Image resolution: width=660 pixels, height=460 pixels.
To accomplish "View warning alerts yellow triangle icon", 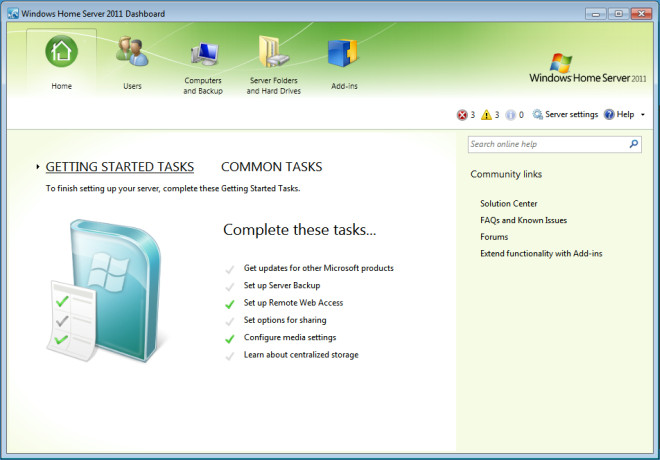I will pyautogui.click(x=486, y=114).
